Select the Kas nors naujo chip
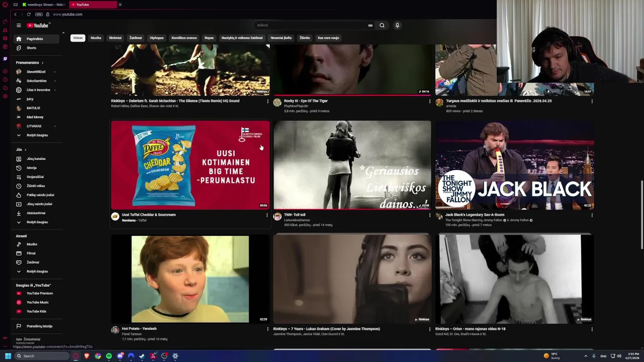The image size is (644, 362). [329, 38]
